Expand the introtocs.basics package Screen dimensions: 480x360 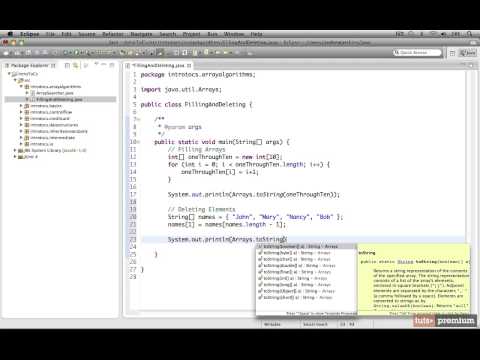point(21,106)
